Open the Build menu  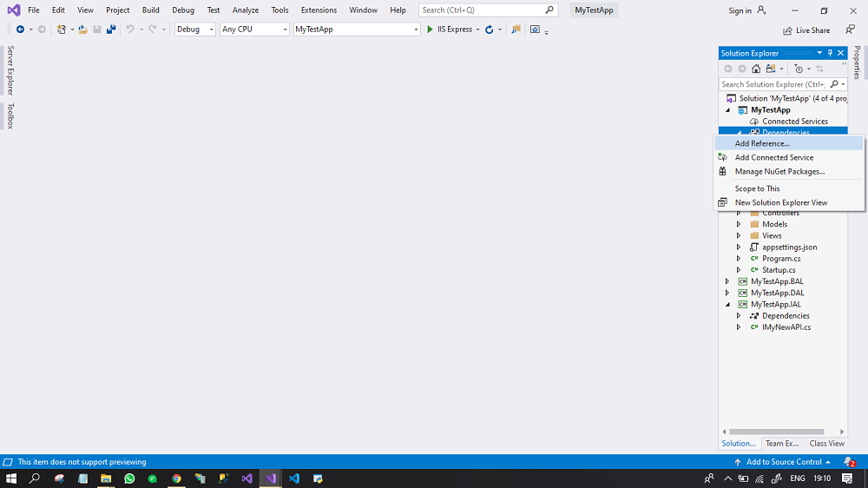150,10
